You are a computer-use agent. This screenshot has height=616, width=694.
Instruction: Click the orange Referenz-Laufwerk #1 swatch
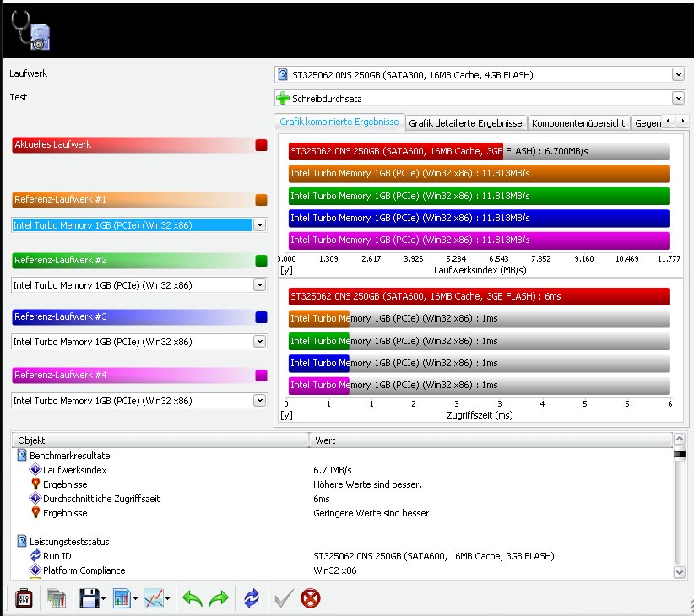pyautogui.click(x=261, y=200)
